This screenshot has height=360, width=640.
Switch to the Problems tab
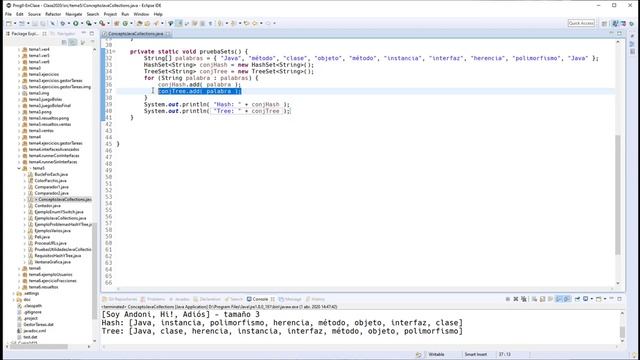point(153,299)
